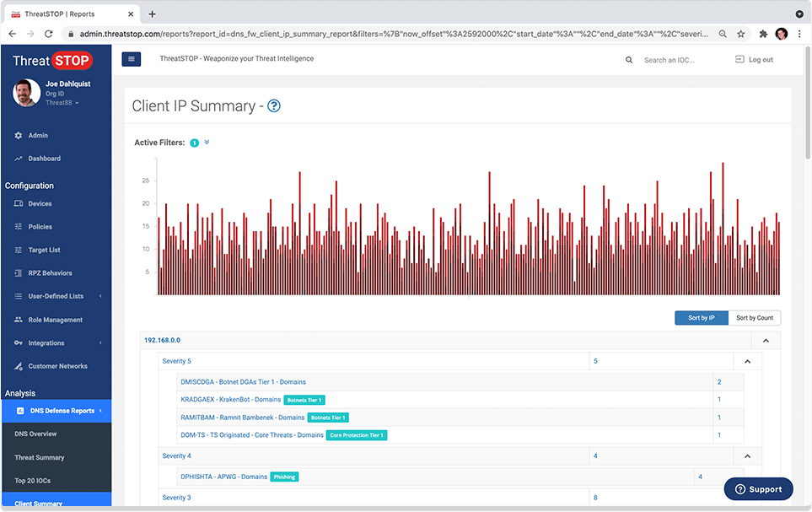Click the RPZ Behaviors icon in sidebar

(18, 273)
